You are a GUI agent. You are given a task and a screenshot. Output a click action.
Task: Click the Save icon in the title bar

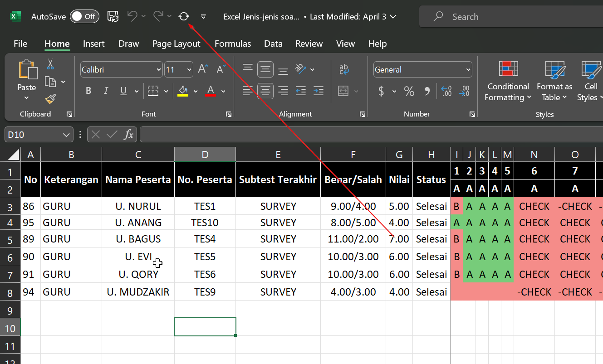(113, 16)
